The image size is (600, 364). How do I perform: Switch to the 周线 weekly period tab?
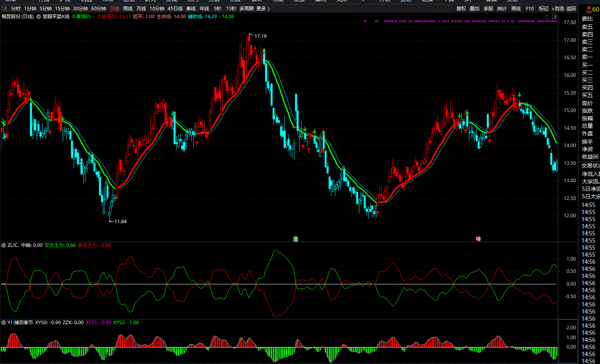(128, 9)
